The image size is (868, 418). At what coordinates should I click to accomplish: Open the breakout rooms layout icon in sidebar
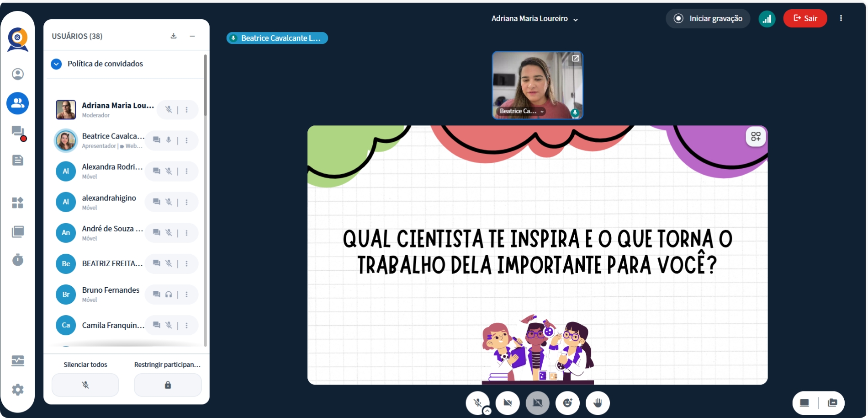[x=18, y=203]
